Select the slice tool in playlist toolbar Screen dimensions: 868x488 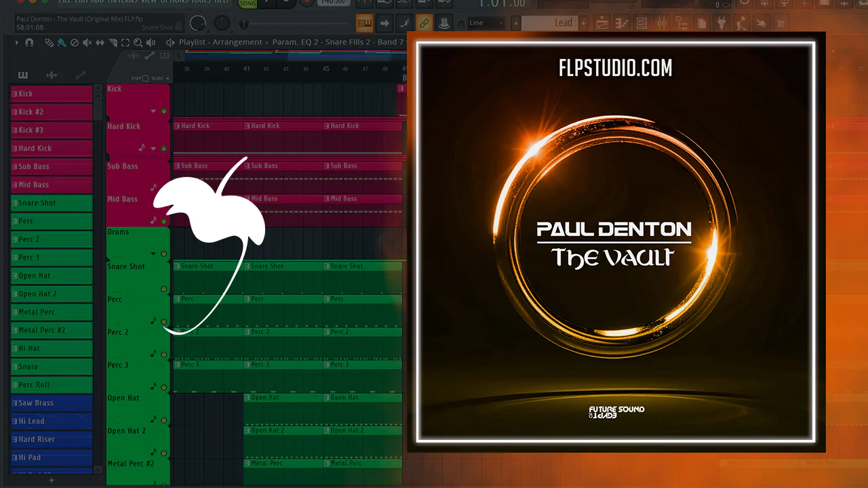[112, 42]
